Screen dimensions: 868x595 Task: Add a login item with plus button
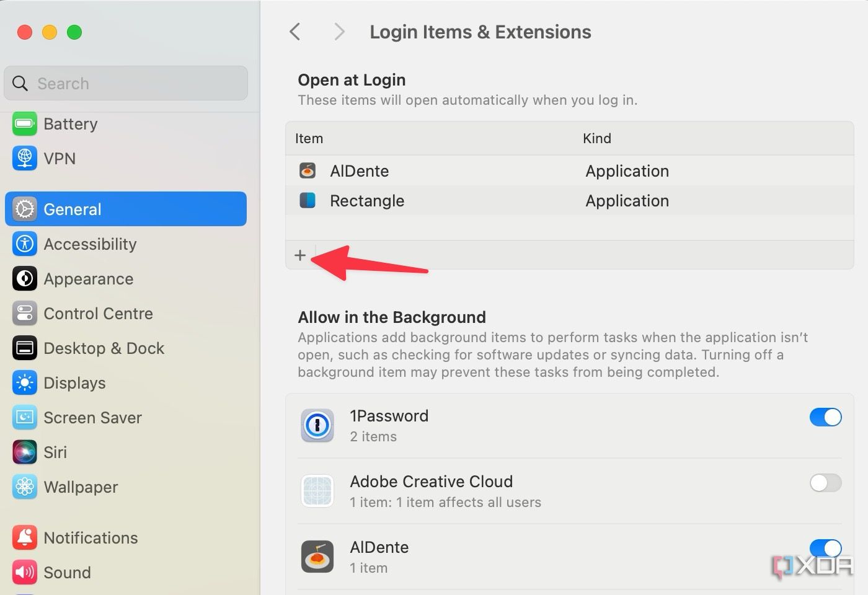[300, 255]
